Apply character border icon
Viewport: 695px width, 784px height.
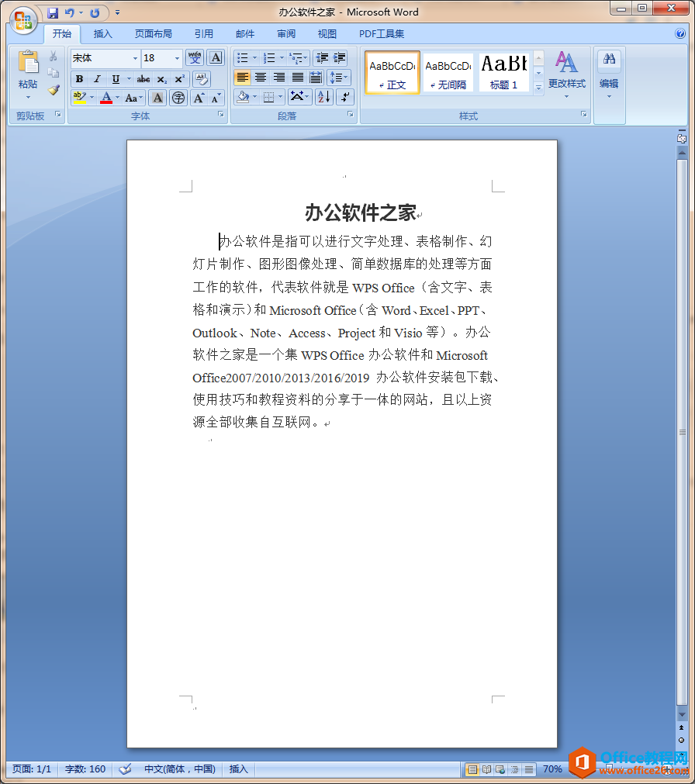tap(216, 58)
